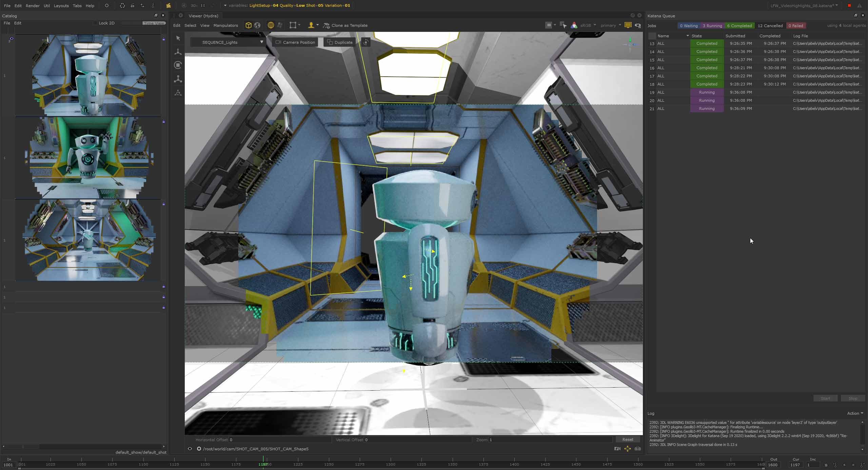The image size is (868, 470).
Task: Open the Manipulators menu in viewer
Action: tap(225, 25)
